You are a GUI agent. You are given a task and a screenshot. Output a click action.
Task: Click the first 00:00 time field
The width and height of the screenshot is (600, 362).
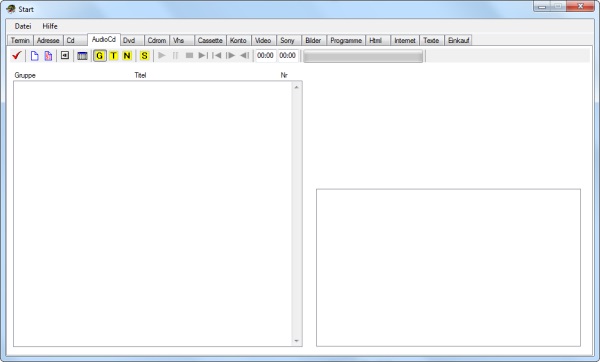tap(265, 56)
